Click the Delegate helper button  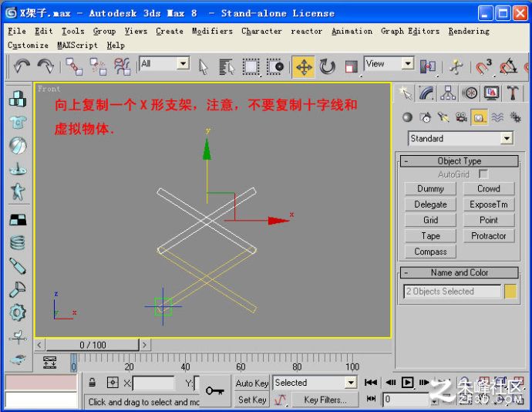(430, 204)
